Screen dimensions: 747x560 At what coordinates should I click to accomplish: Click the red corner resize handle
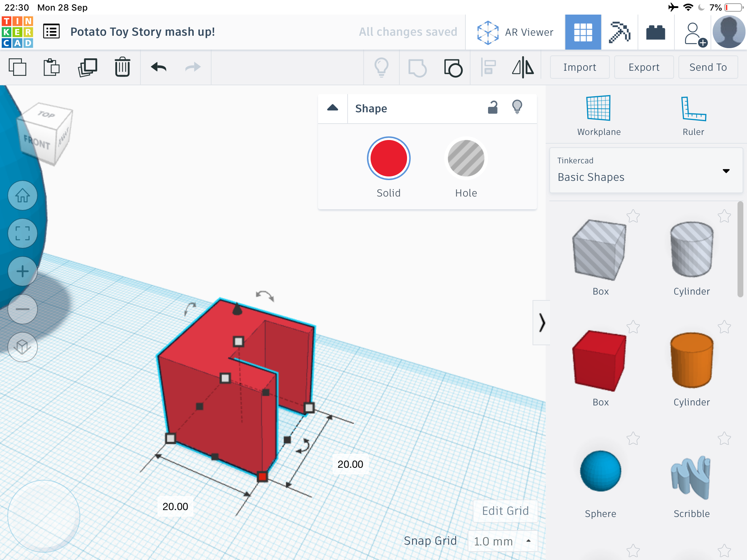[x=262, y=476]
